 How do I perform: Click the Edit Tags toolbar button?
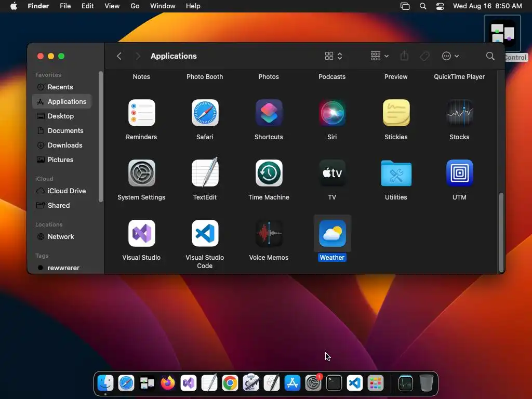pyautogui.click(x=424, y=56)
